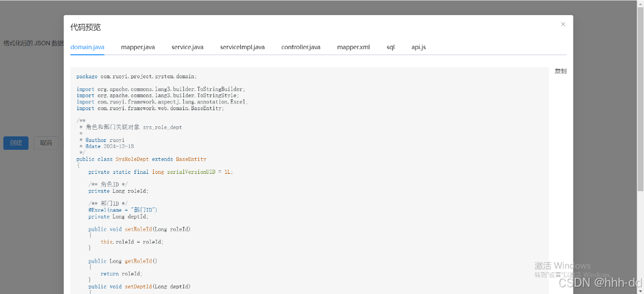
Task: Select the service.java tab
Action: click(188, 47)
